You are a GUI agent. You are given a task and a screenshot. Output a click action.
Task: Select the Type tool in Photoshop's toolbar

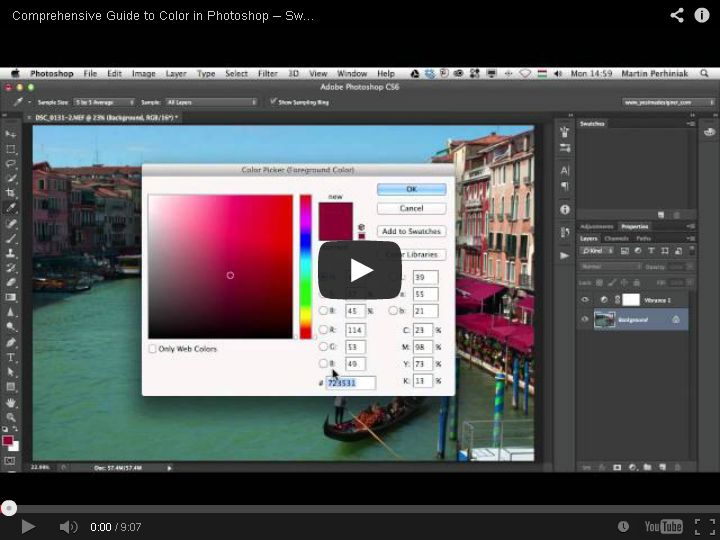(x=11, y=357)
